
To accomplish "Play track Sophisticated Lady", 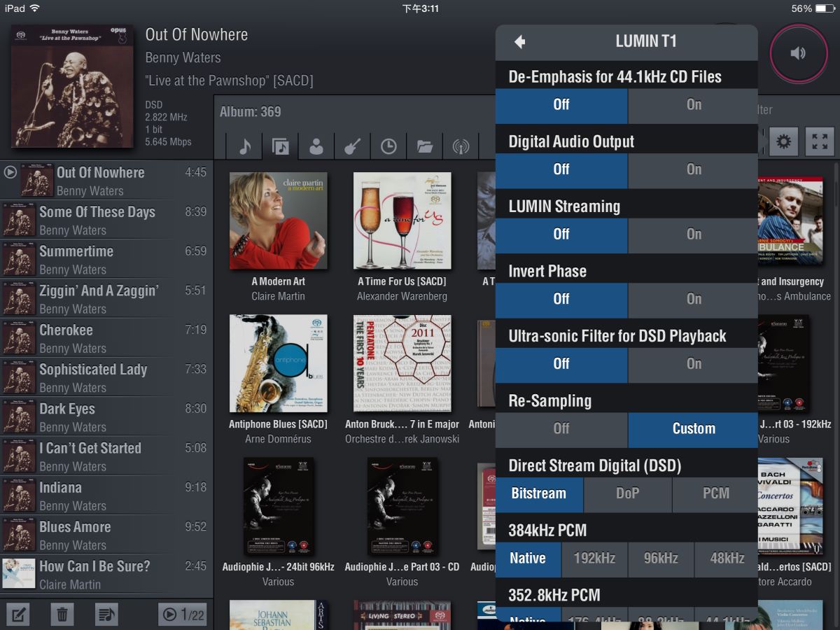I will pos(106,377).
